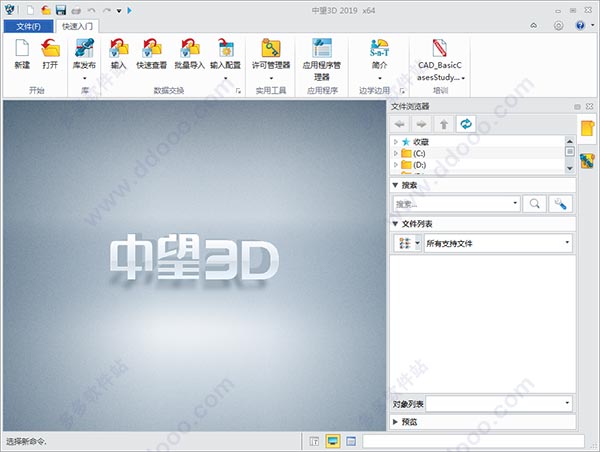Float the 文件浏览器 panel with its dock button

pos(577,106)
